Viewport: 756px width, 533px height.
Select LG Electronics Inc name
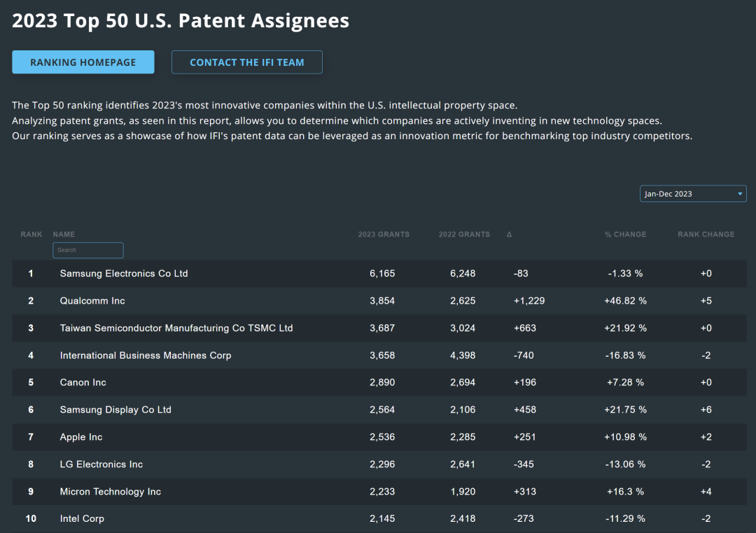tap(101, 464)
